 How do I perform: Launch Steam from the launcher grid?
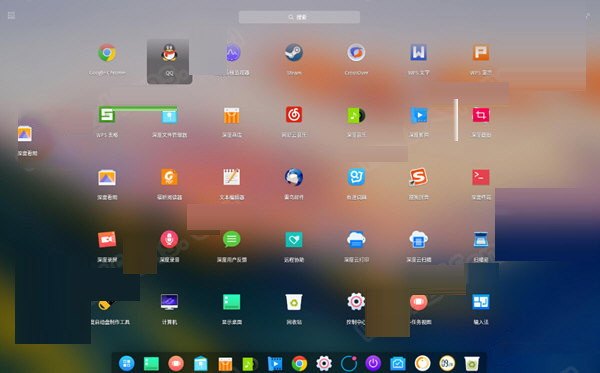[x=294, y=53]
